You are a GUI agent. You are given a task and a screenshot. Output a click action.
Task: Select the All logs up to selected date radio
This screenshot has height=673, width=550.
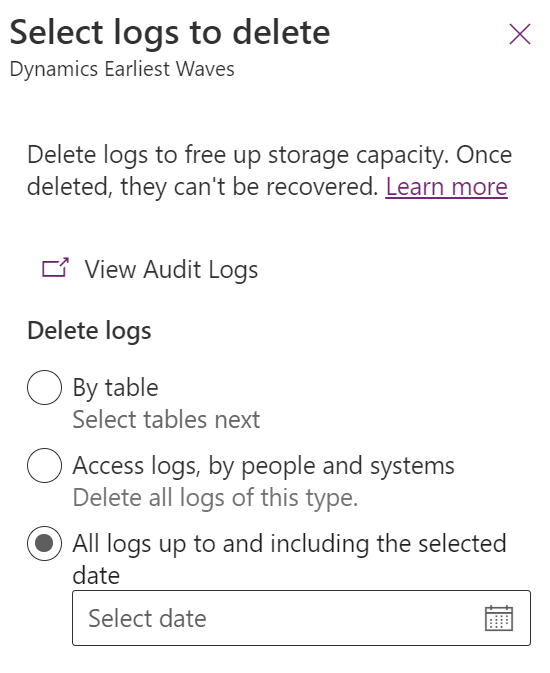coord(44,543)
